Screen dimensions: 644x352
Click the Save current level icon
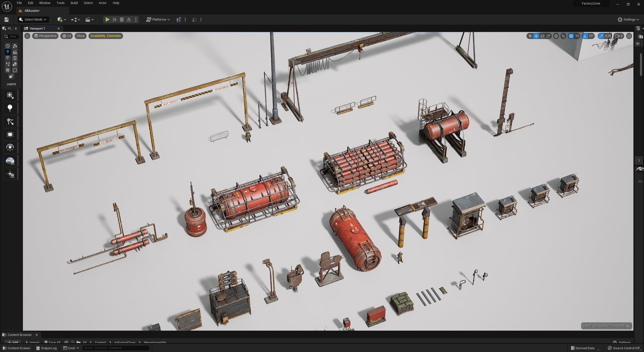(x=6, y=20)
